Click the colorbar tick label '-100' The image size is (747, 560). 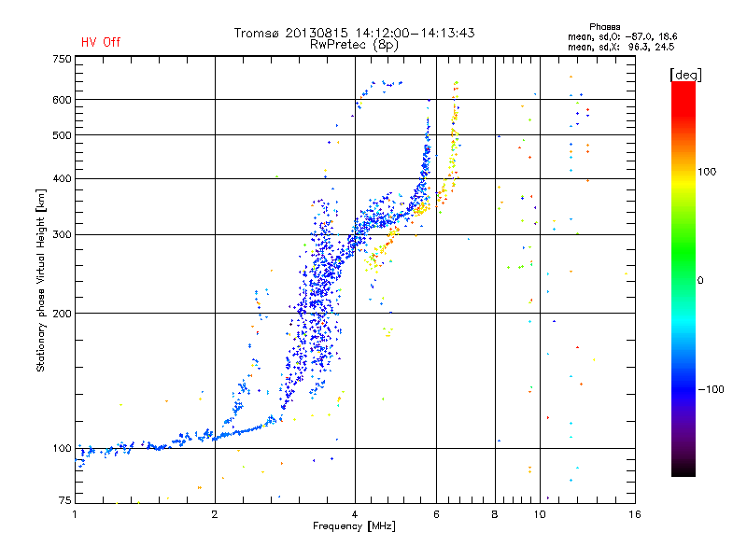(x=711, y=389)
